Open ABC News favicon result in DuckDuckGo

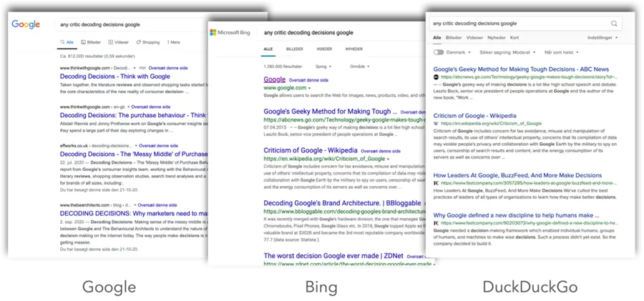pyautogui.click(x=436, y=77)
